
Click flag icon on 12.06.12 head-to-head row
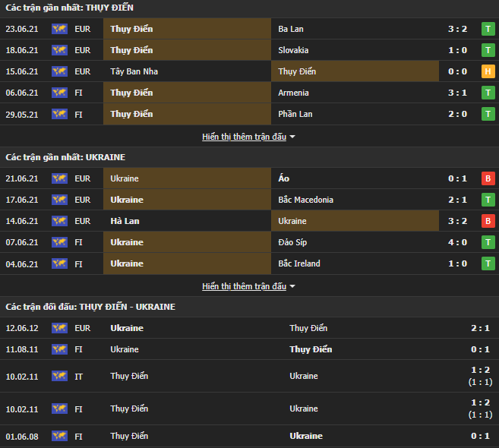click(58, 328)
